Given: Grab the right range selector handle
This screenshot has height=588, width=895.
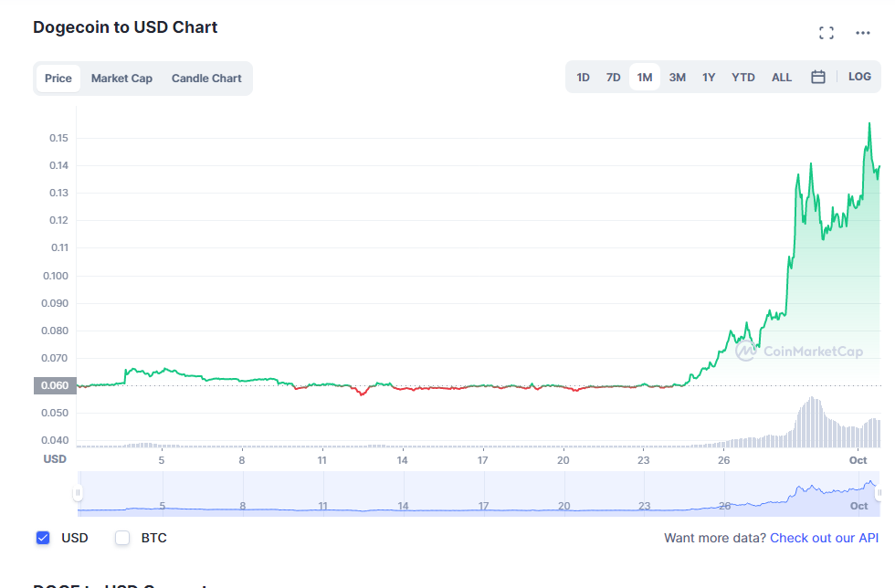Looking at the screenshot, I should pyautogui.click(x=879, y=493).
